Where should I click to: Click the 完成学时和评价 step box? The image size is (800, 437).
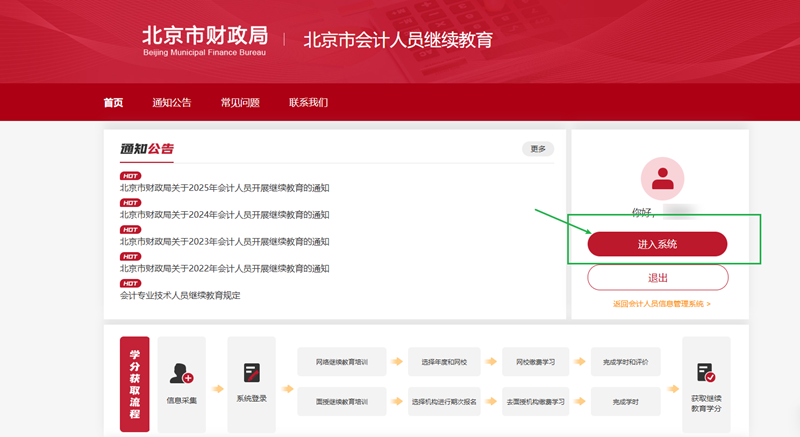click(626, 362)
